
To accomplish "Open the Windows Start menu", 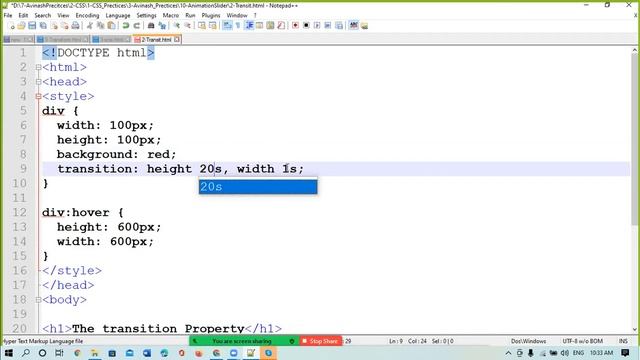I will (8, 353).
